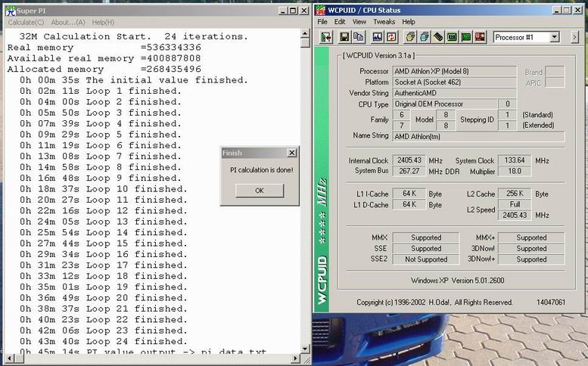
Task: Click the red system info icon in WCPUID
Action: [480, 37]
